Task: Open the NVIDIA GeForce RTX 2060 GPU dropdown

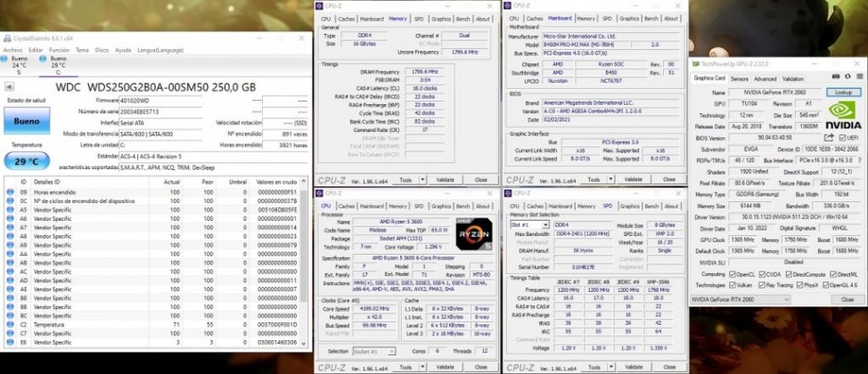Action: point(741,299)
